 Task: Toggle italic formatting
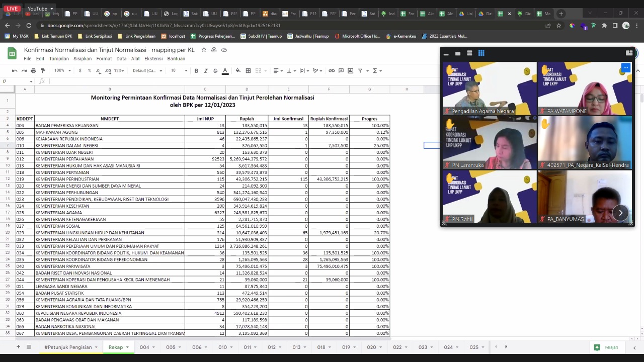pos(206,71)
